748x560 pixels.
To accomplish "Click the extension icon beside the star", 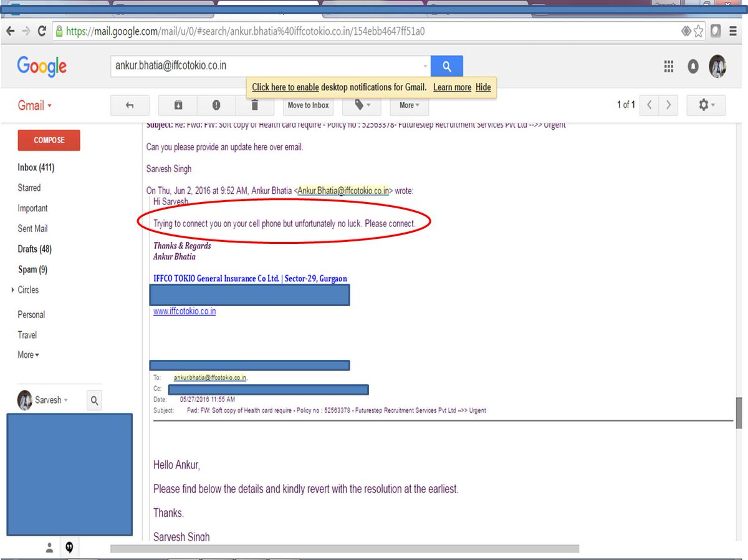I will tap(685, 31).
